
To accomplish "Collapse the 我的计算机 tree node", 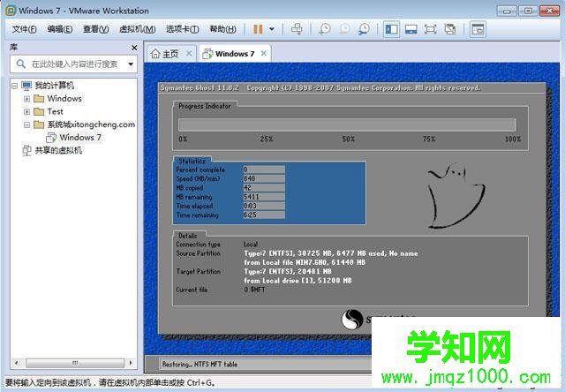I will [14, 86].
